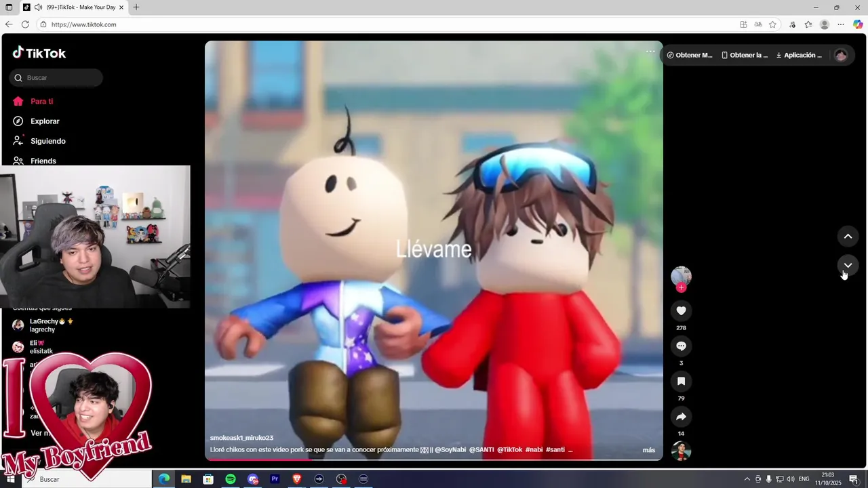Viewport: 868px width, 488px height.
Task: Open the three-dot options on the video
Action: [650, 52]
